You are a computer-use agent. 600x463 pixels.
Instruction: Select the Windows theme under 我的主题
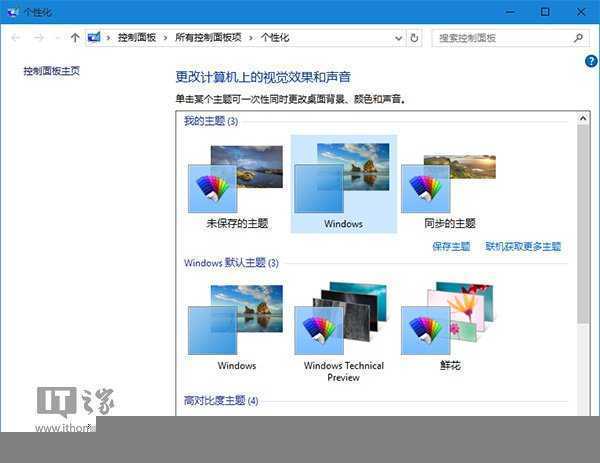344,184
